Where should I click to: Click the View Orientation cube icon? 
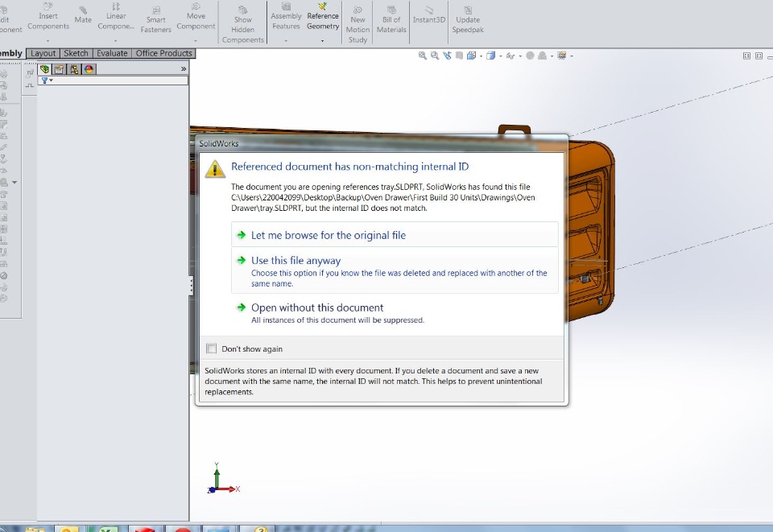click(x=471, y=56)
